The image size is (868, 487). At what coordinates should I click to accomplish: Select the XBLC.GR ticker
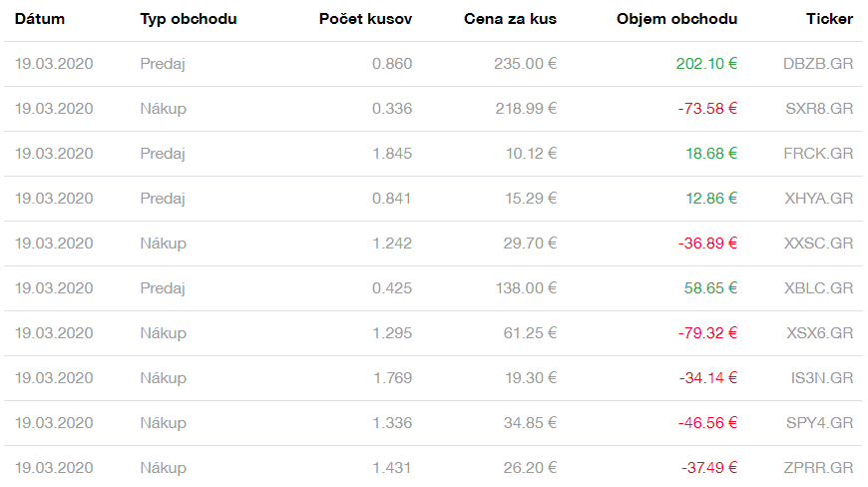coord(819,288)
